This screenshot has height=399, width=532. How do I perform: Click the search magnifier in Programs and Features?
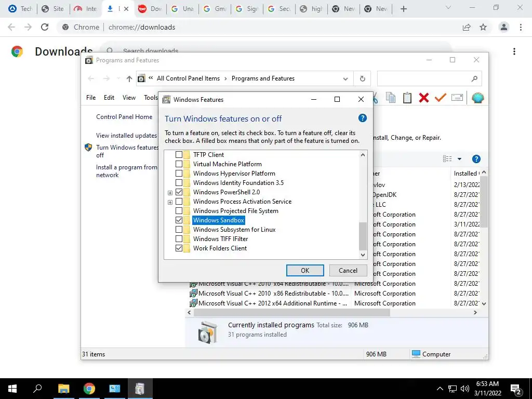click(474, 79)
